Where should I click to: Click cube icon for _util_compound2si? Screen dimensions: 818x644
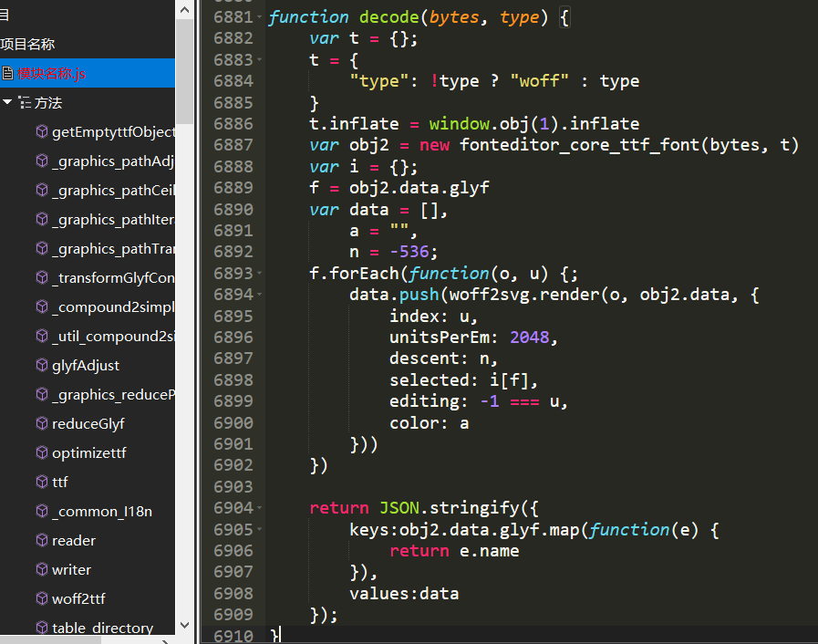click(x=42, y=336)
